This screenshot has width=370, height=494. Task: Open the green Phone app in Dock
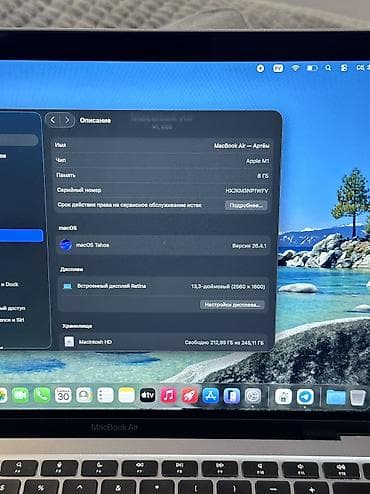(x=42, y=395)
